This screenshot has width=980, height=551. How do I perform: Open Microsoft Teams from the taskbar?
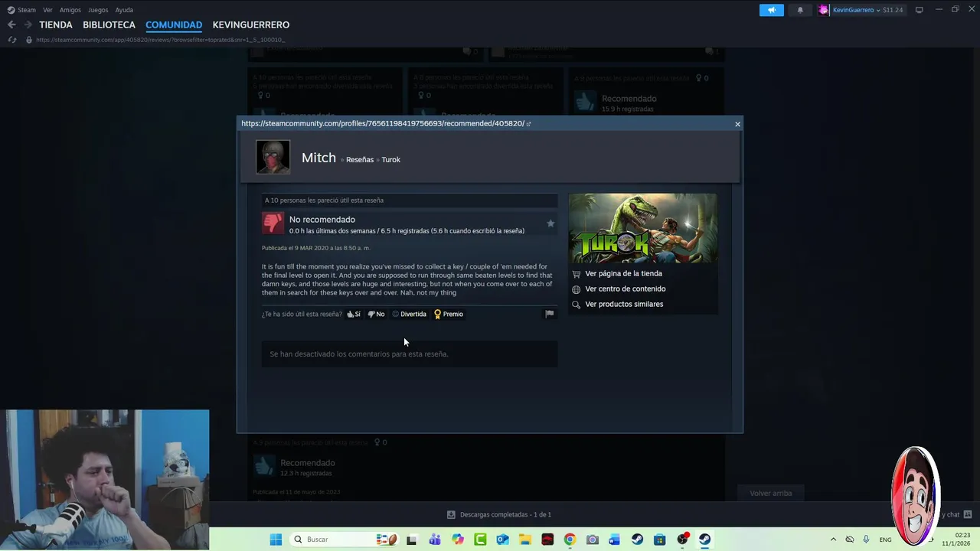(x=435, y=540)
